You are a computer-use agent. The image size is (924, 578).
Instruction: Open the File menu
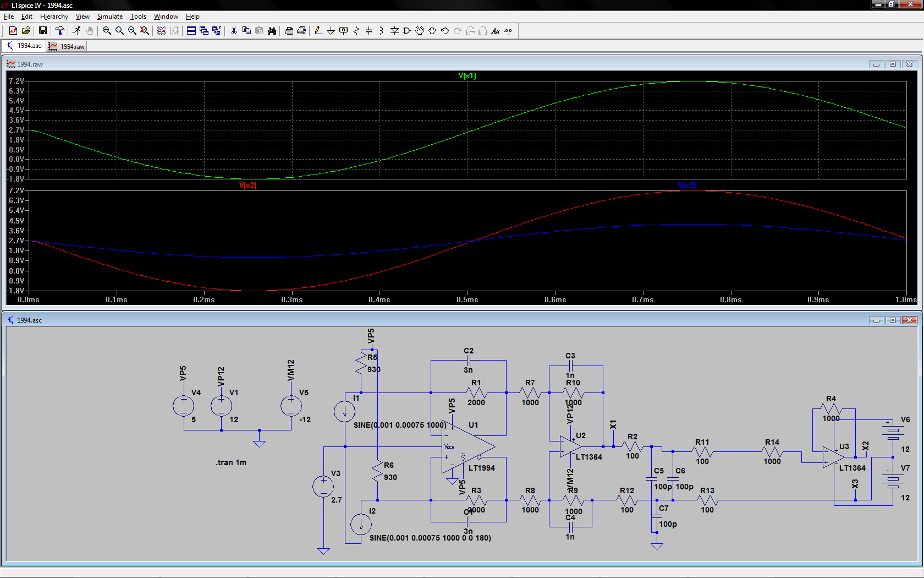[9, 17]
